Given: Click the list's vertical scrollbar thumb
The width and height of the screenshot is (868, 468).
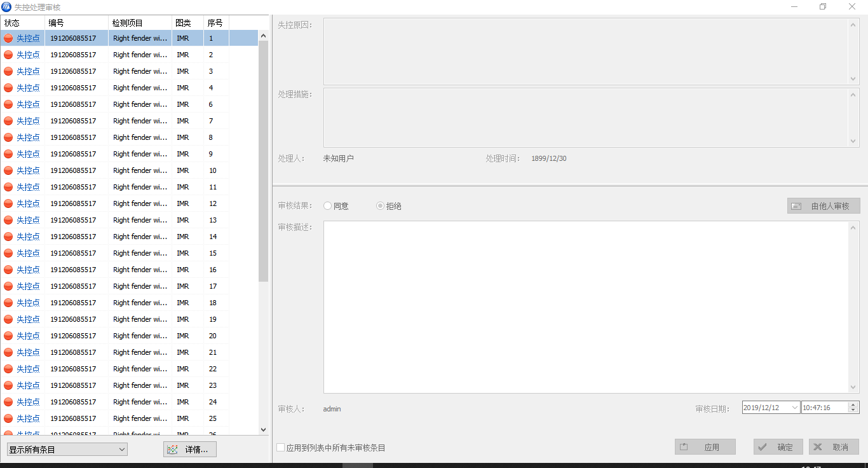Looking at the screenshot, I should 264,159.
